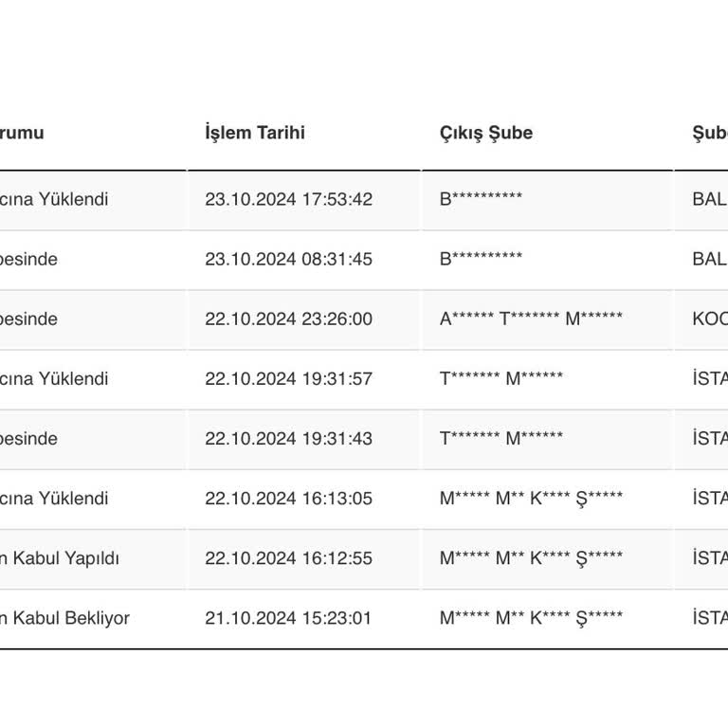728x728 pixels.
Task: Click the 22.10.2024 16:13:05 timestamp
Action: point(288,499)
